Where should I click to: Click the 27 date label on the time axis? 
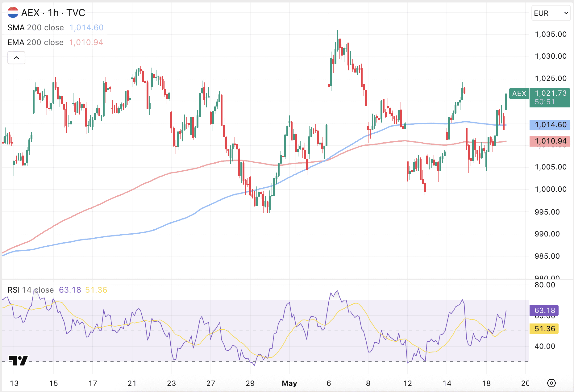coord(211,383)
